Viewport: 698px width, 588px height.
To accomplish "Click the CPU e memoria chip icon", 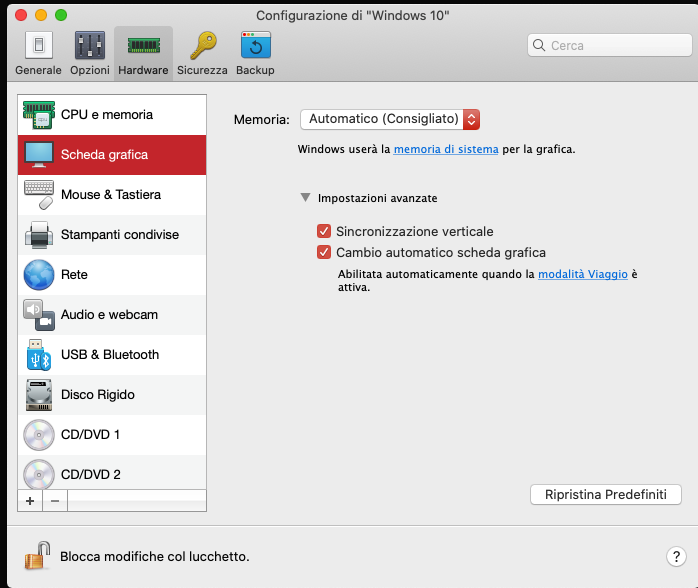I will 39,115.
